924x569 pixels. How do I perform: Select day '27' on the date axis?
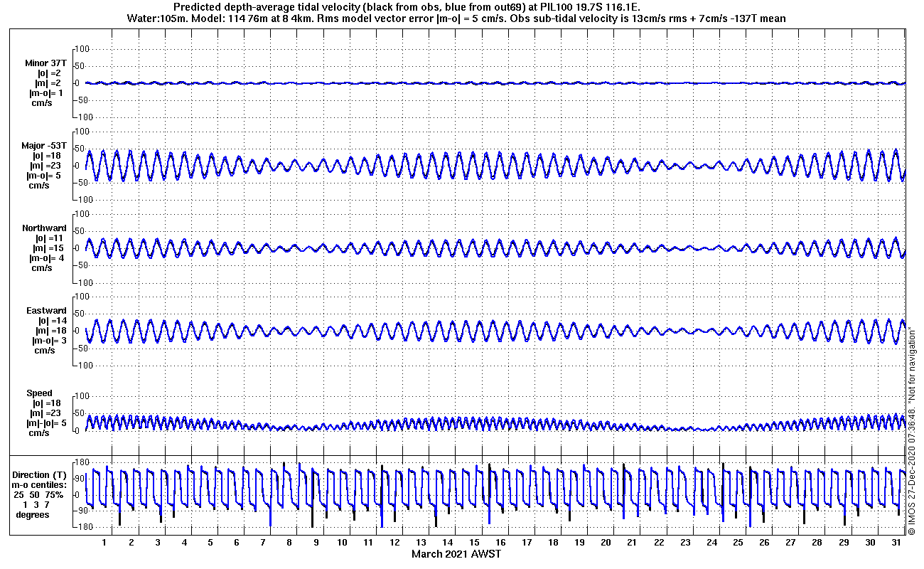point(791,543)
